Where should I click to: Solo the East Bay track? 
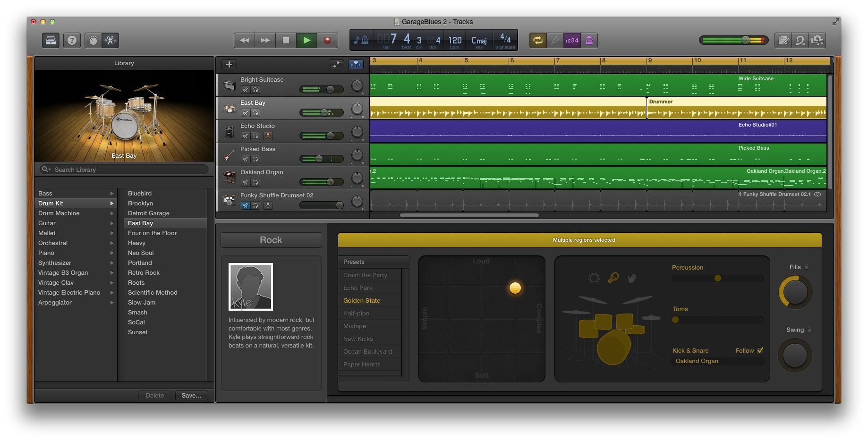(255, 113)
